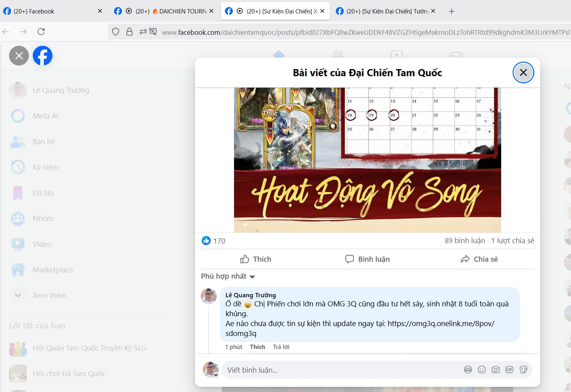Screen dimensions: 571x392
Task: Open Bạn bè friends in sidebar
Action: point(90,142)
